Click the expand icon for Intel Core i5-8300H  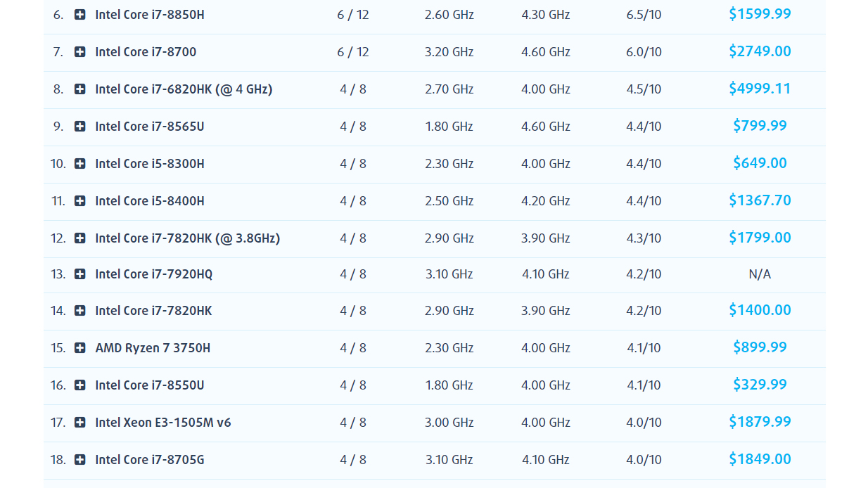(x=79, y=163)
